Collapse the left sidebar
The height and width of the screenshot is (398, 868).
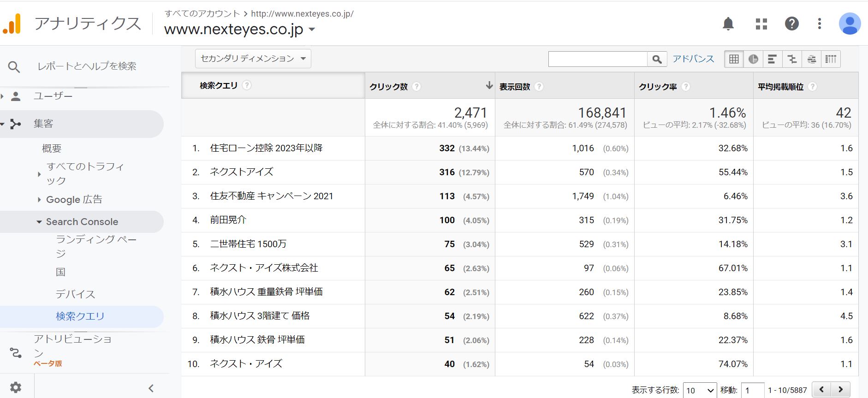(151, 388)
